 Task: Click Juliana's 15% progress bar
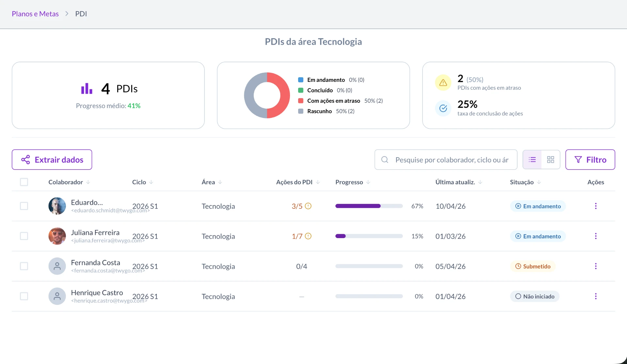click(x=369, y=236)
